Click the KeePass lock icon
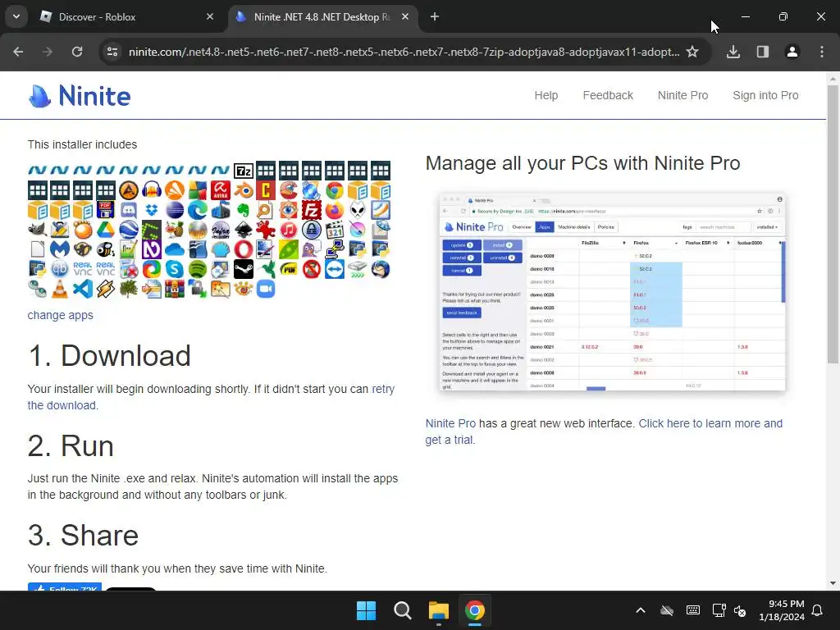Viewport: 840px width, 630px height. tap(311, 230)
